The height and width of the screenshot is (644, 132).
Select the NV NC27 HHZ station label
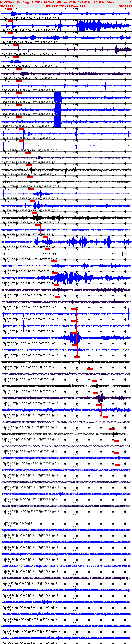[30, 175]
